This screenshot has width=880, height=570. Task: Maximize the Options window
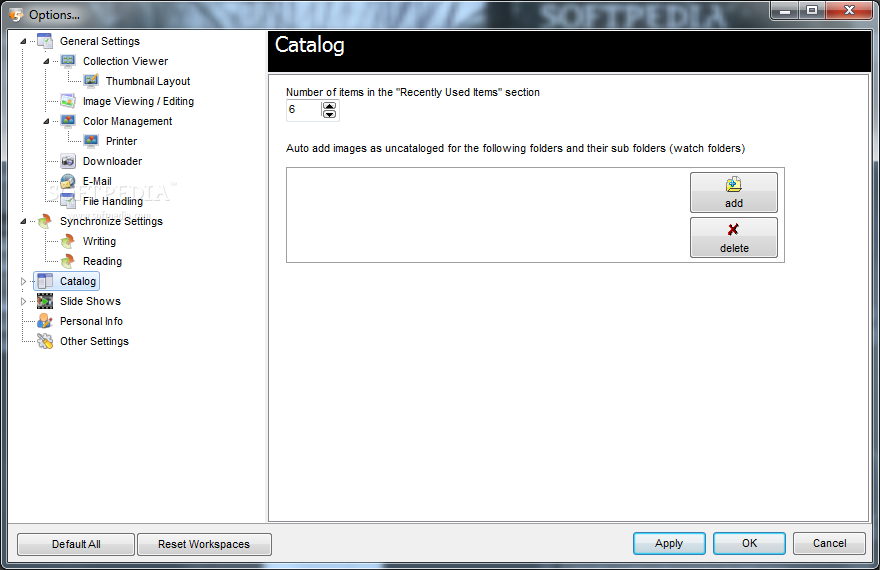(x=812, y=10)
